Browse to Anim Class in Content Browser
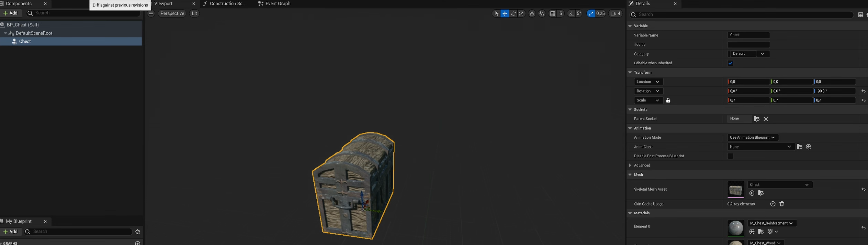 click(799, 147)
